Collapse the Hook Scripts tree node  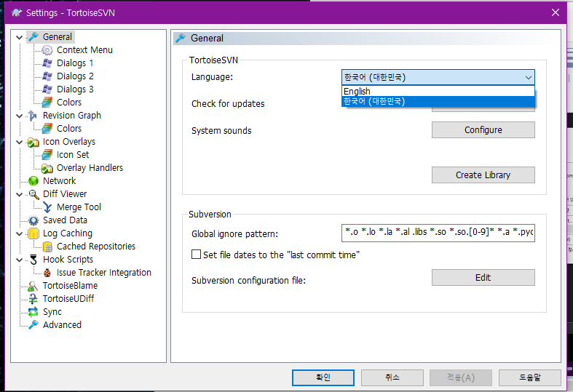[x=20, y=260]
